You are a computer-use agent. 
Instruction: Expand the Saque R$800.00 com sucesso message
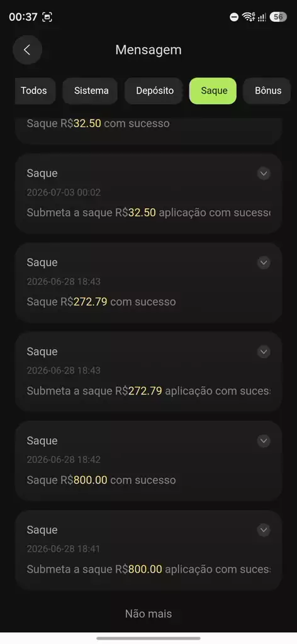264,441
